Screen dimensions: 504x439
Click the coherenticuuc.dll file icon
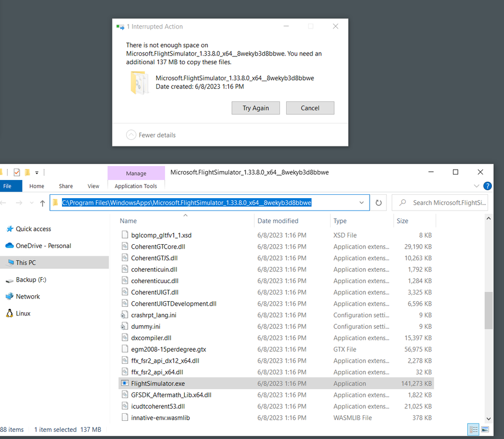(x=124, y=280)
